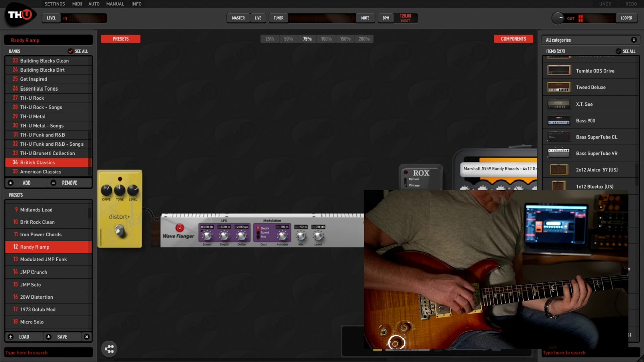
Task: Click the Tumble ODS Drive amp thumbnail
Action: (x=559, y=71)
